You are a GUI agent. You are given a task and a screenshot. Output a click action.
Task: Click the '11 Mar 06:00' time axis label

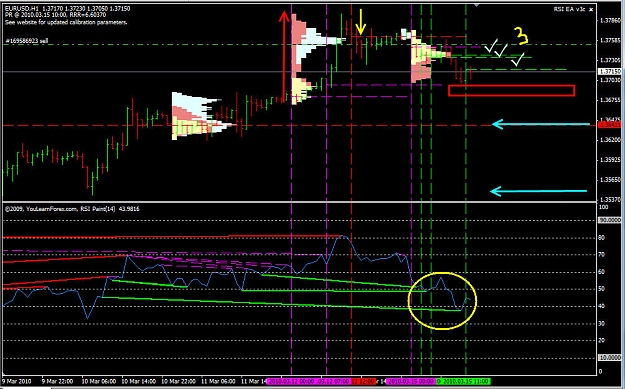(x=218, y=381)
